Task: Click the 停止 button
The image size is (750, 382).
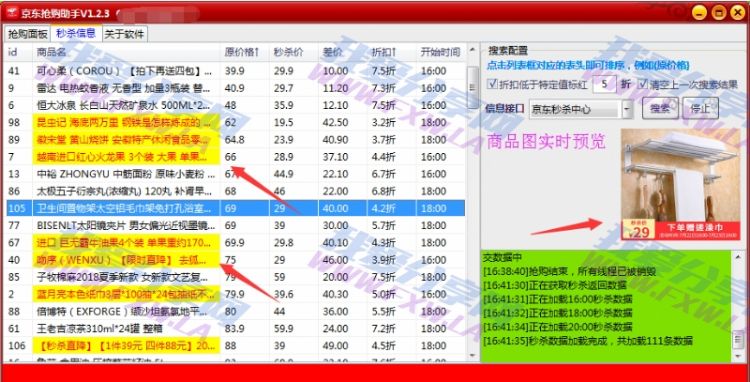Action: (700, 109)
